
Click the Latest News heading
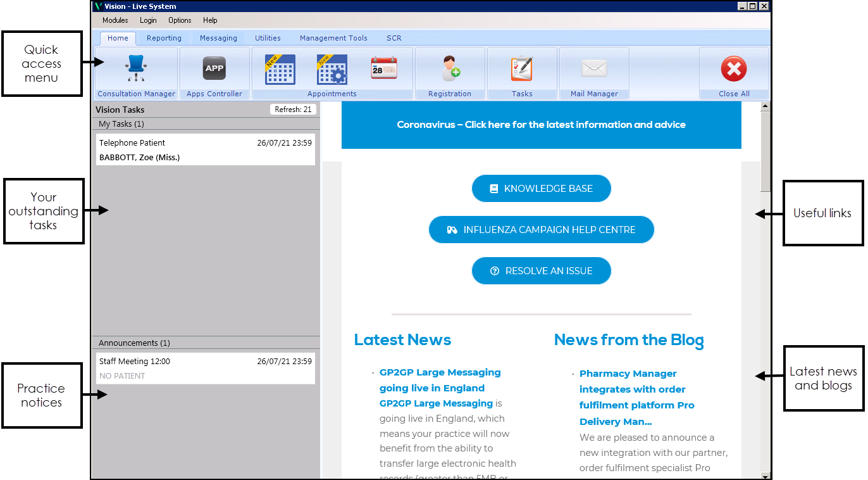coord(402,340)
